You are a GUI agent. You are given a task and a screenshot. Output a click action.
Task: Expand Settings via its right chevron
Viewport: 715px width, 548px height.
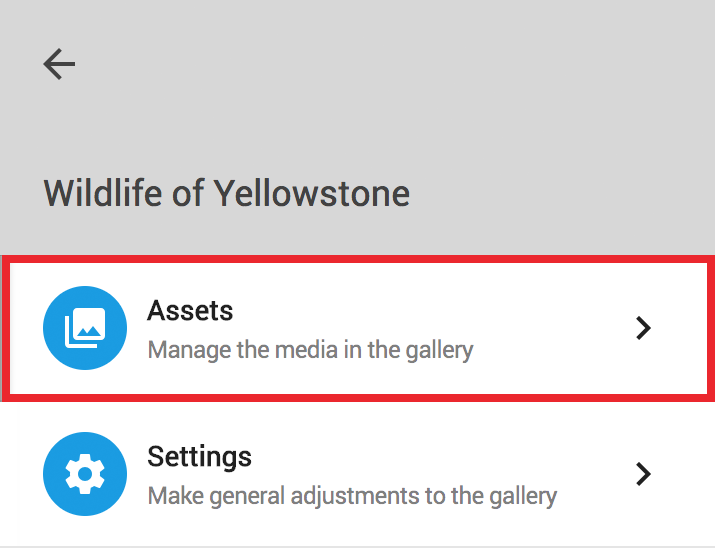click(643, 474)
